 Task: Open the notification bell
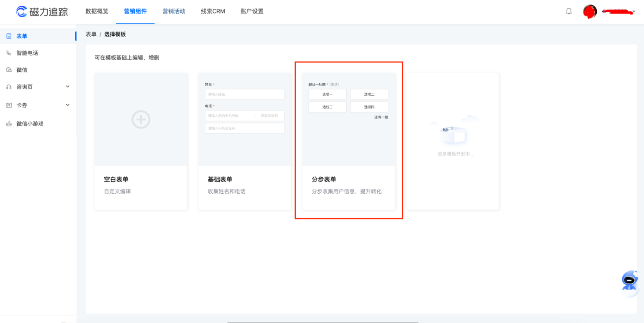coord(569,11)
